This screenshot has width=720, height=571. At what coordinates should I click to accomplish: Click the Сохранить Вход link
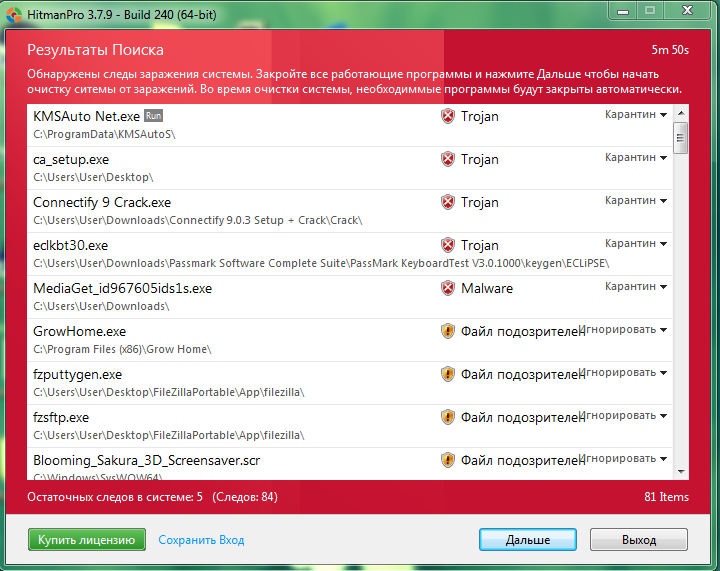pyautogui.click(x=201, y=540)
